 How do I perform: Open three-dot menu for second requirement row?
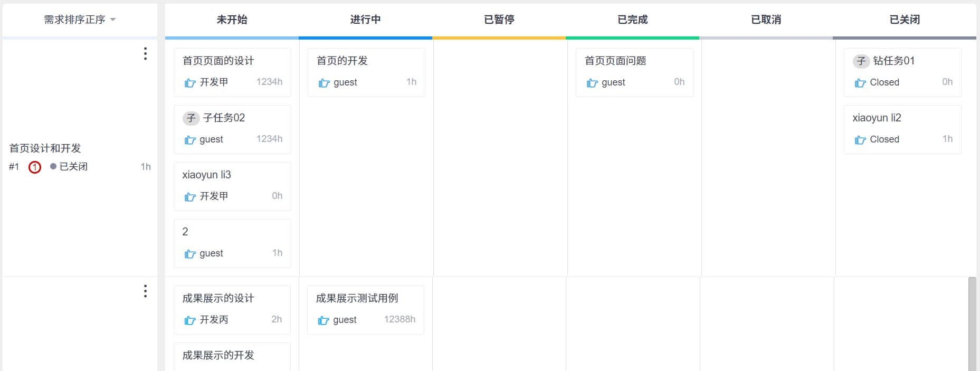click(145, 291)
